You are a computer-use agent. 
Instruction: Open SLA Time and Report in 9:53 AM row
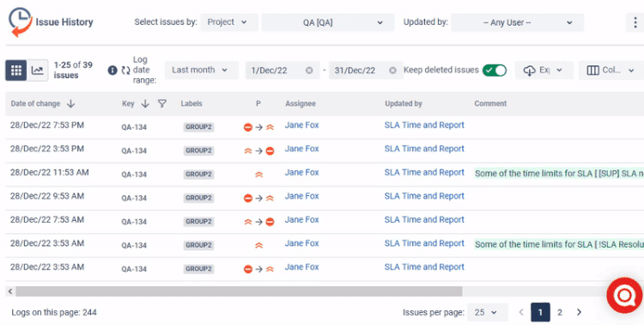(424, 196)
